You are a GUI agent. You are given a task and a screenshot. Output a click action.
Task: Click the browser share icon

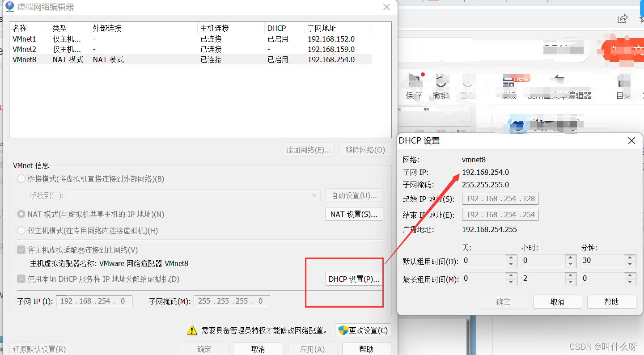coord(623,18)
